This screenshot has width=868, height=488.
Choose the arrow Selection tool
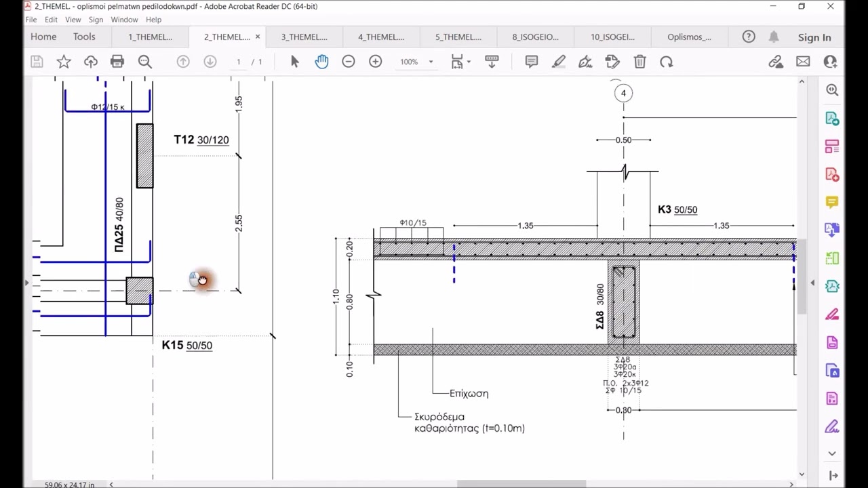click(294, 62)
